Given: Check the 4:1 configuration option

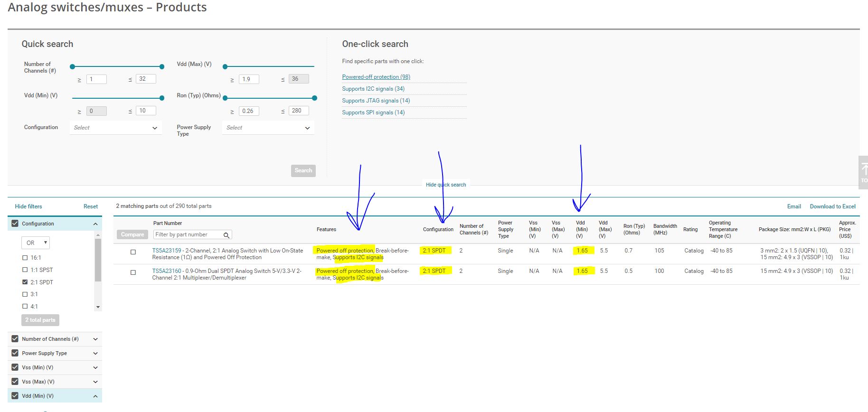Looking at the screenshot, I should 25,307.
